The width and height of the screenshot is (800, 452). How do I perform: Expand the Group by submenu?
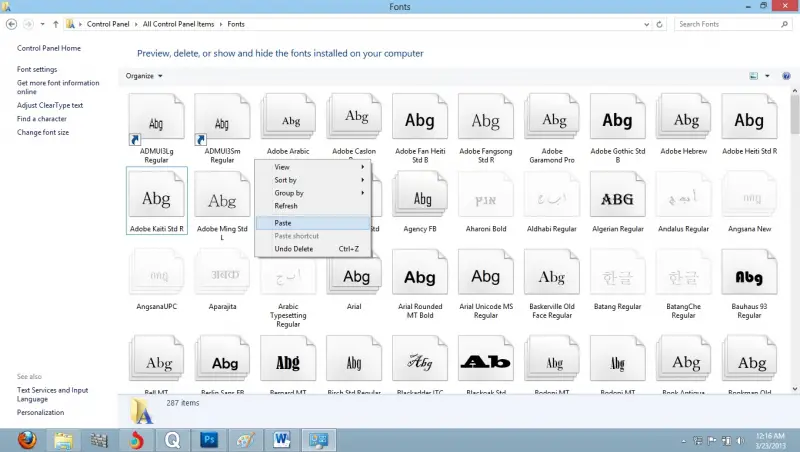pyautogui.click(x=313, y=193)
